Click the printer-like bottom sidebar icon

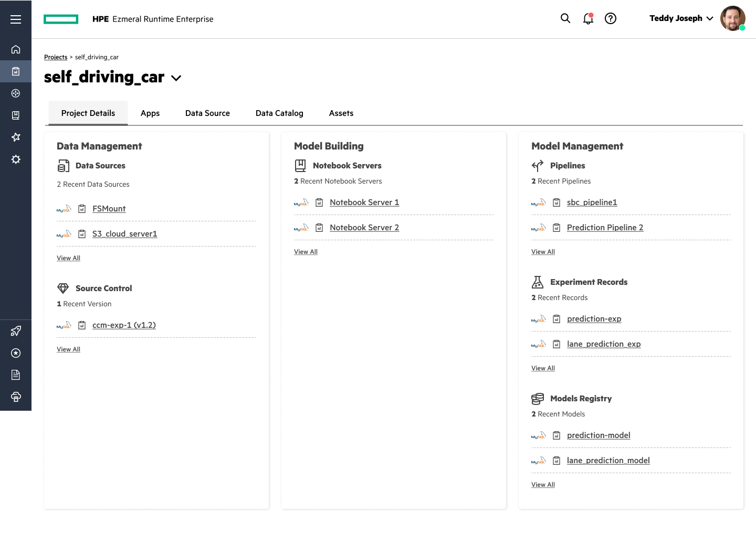tap(16, 397)
